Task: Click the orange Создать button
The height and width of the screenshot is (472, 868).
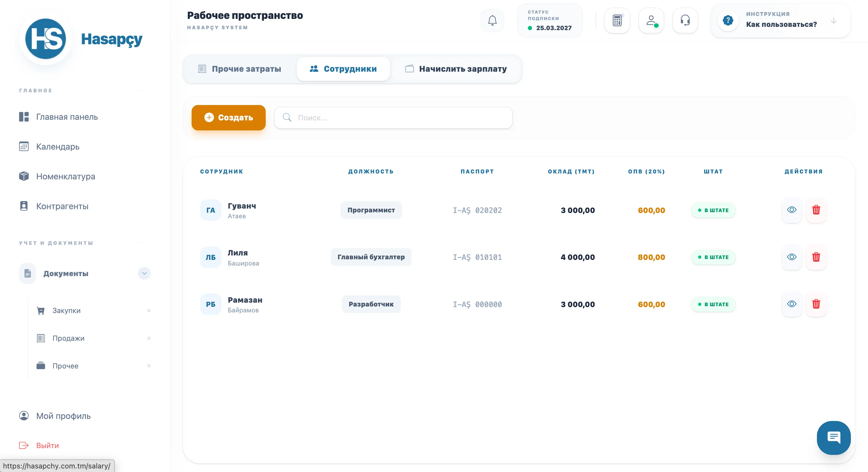Action: coord(229,117)
